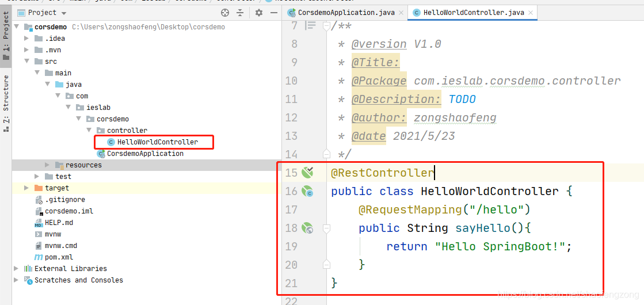Collapse the corsdemo package node

(78, 119)
